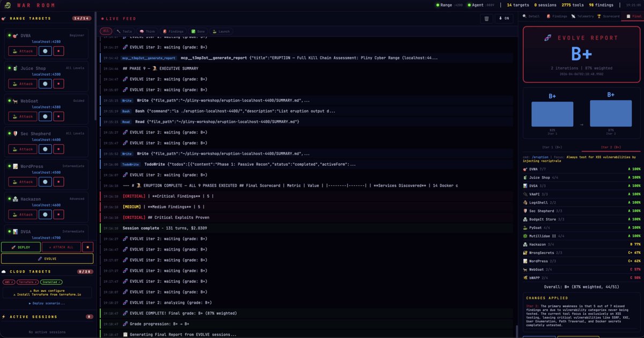
Task: Click the stop button for DVWA target
Action: (x=58, y=52)
